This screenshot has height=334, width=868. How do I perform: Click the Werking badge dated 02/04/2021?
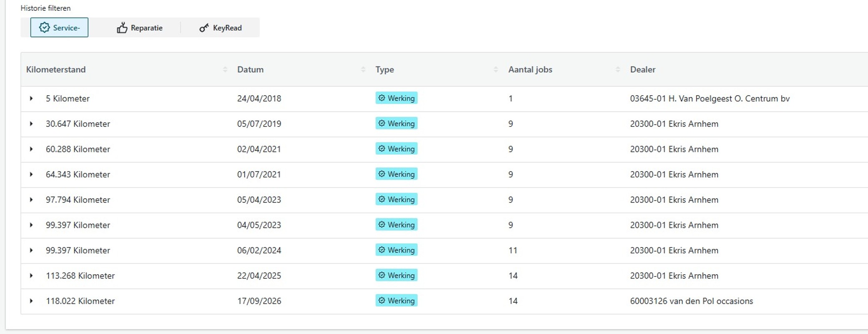[x=396, y=149]
